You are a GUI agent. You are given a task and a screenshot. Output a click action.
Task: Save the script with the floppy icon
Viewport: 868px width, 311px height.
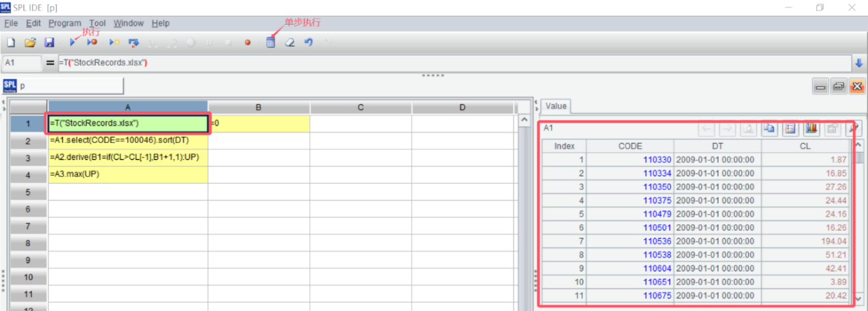pos(49,42)
